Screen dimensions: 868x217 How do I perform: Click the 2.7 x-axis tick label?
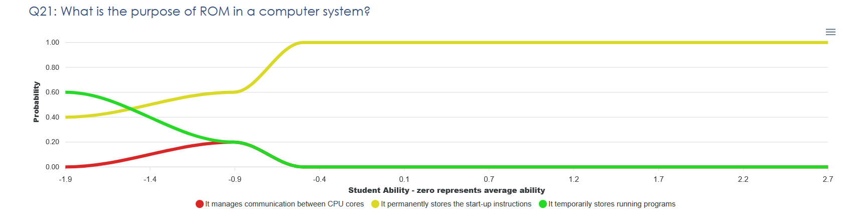coord(827,179)
